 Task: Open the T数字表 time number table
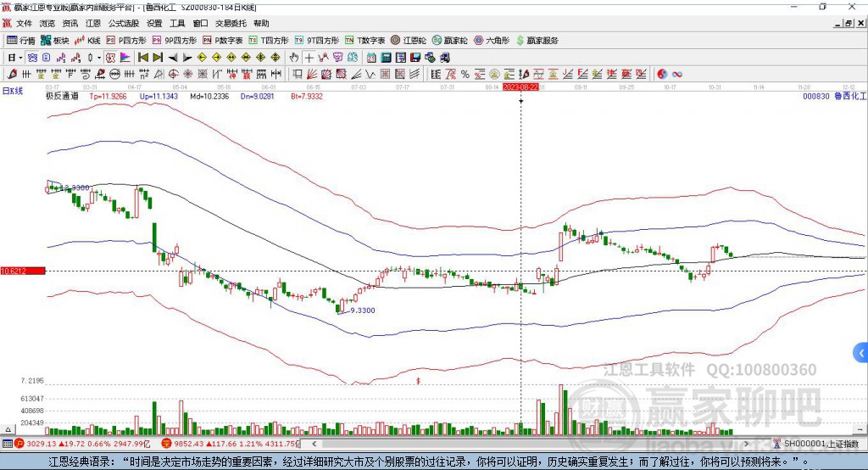coord(364,41)
